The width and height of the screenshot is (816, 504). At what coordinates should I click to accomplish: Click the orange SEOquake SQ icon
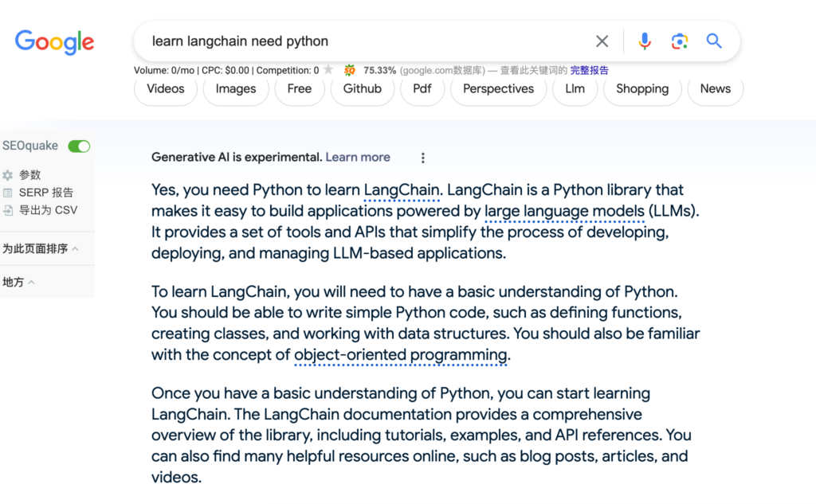(x=350, y=70)
